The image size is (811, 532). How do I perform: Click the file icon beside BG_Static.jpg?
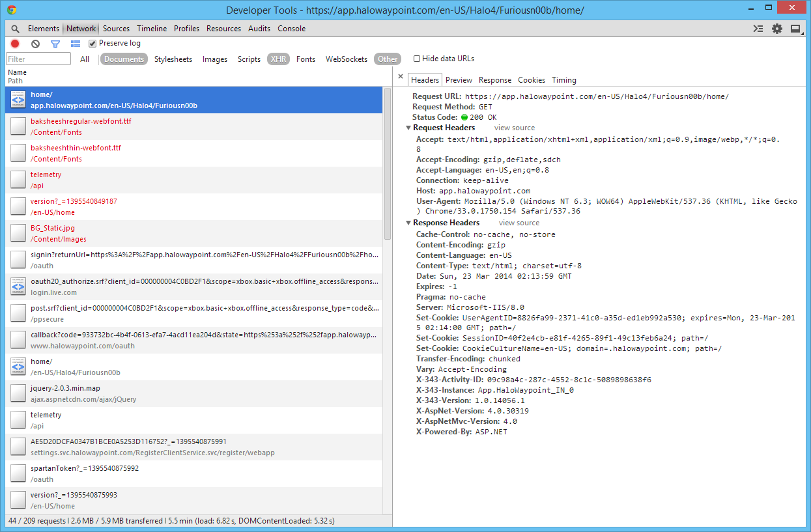[x=18, y=234]
